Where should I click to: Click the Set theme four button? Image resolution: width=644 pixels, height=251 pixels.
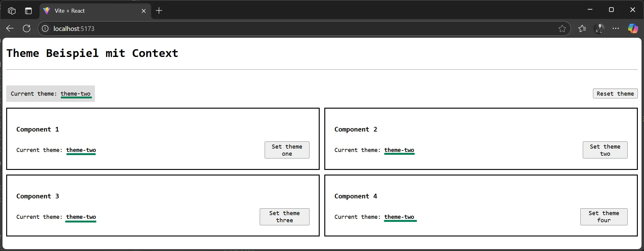tap(603, 217)
